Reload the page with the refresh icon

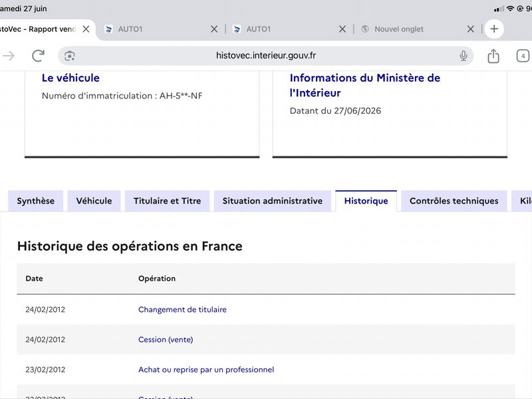pyautogui.click(x=38, y=56)
